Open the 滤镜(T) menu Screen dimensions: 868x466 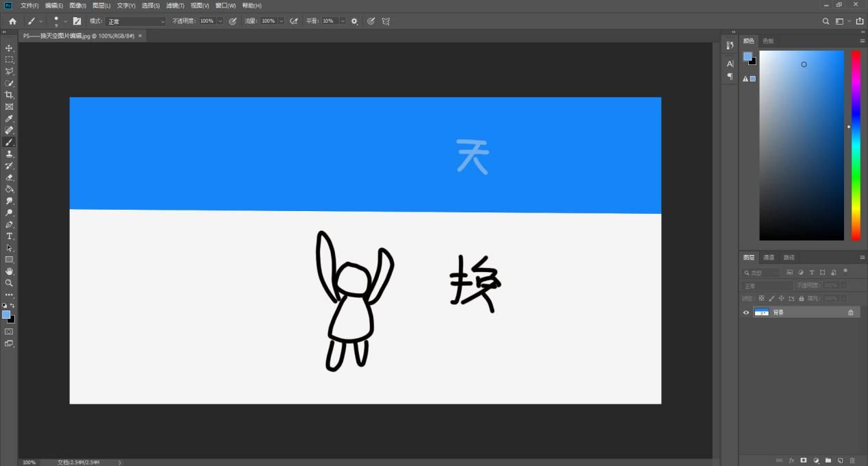(x=175, y=5)
